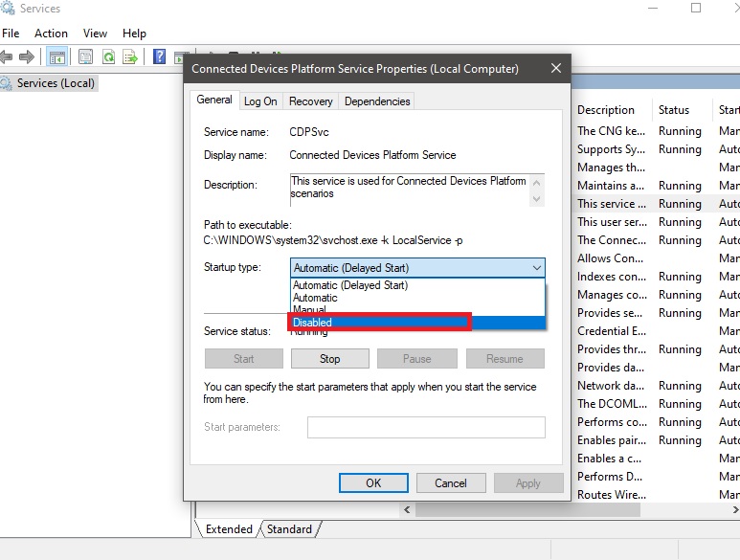Click inside the Start parameters field
740x560 pixels.
[x=426, y=428]
